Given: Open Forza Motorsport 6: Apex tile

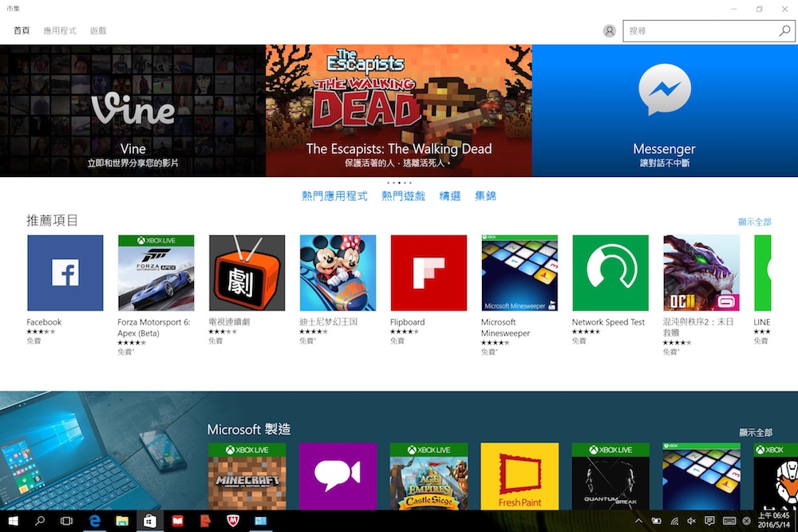Looking at the screenshot, I should coord(156,273).
